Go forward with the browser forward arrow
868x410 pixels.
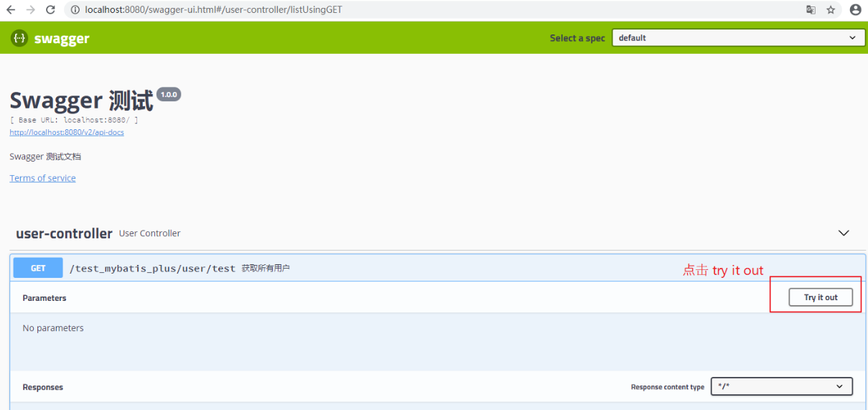pos(30,10)
